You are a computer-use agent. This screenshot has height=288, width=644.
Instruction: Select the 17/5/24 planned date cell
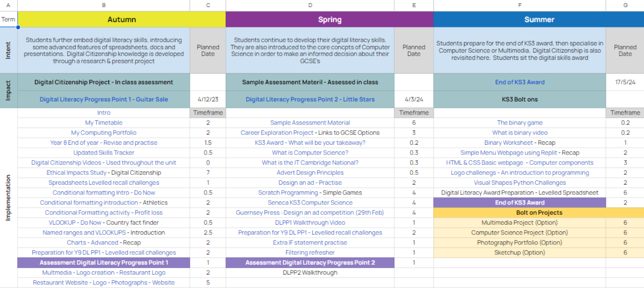pyautogui.click(x=625, y=82)
